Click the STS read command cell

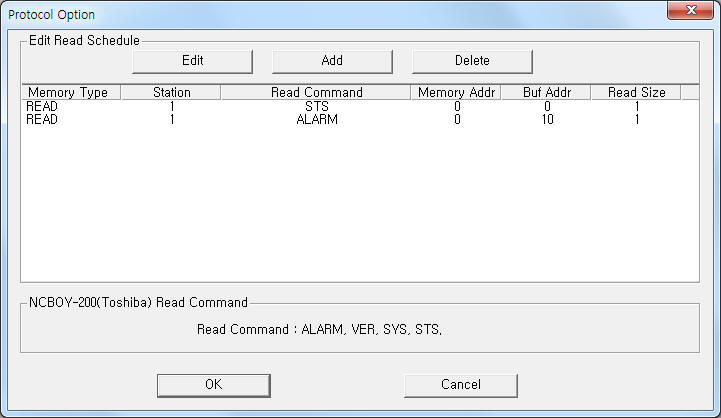[x=316, y=106]
